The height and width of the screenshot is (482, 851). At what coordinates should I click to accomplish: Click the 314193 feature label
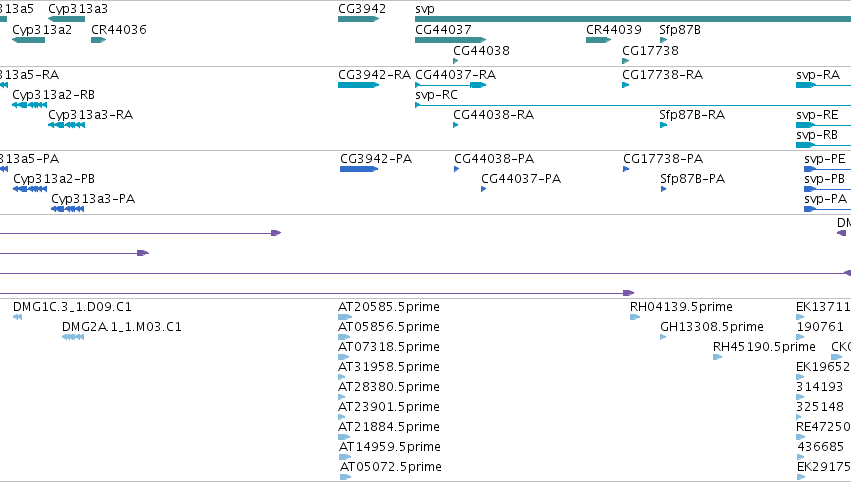click(x=820, y=388)
